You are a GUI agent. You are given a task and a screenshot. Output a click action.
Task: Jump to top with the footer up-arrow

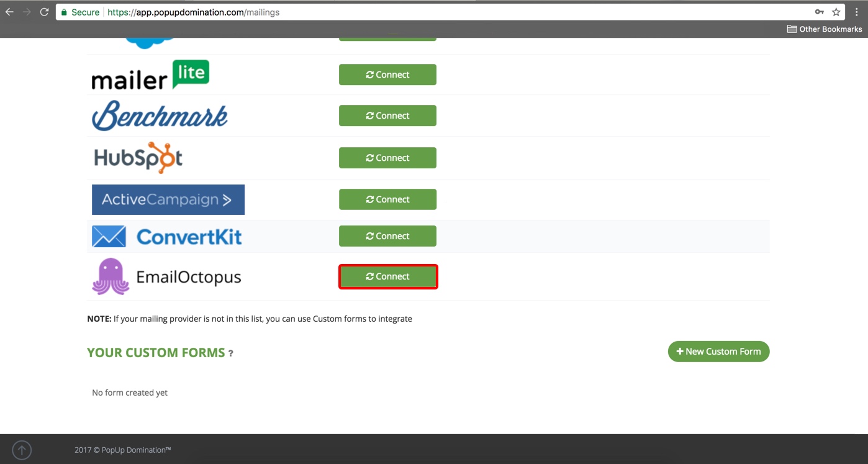tap(22, 450)
